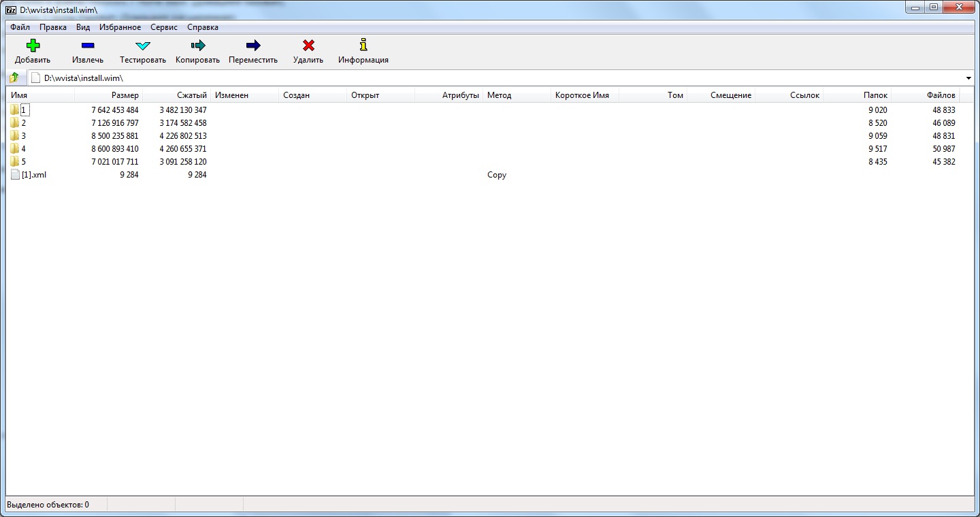Viewport: 980px width, 517px height.
Task: Open the Справка menu
Action: (203, 27)
